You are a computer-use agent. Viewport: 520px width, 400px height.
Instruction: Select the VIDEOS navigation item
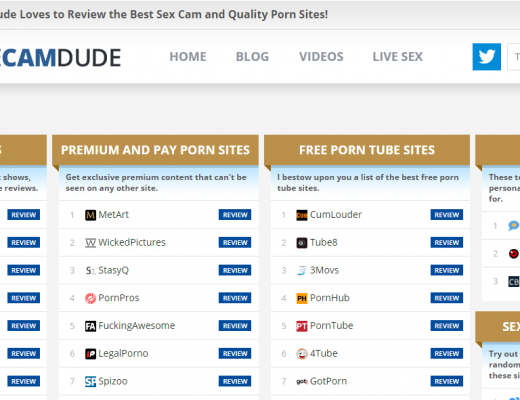(x=321, y=57)
